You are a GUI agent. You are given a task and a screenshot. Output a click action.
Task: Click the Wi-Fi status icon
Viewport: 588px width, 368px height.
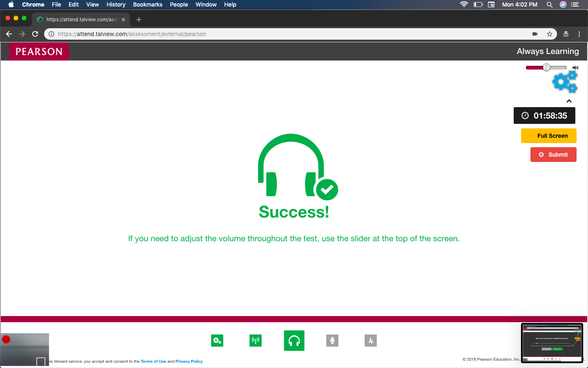click(464, 4)
